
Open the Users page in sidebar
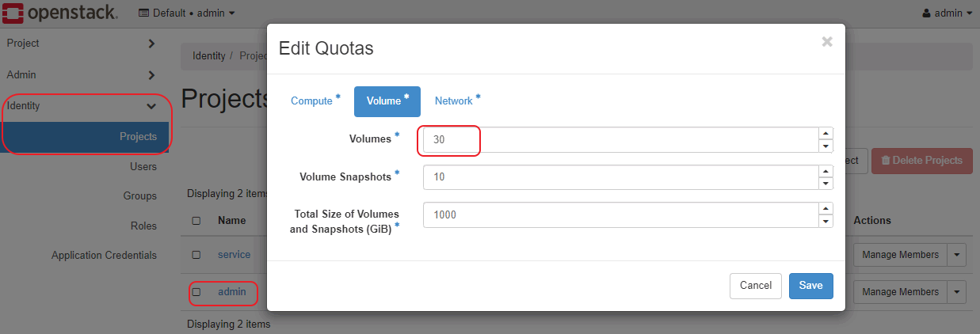143,167
